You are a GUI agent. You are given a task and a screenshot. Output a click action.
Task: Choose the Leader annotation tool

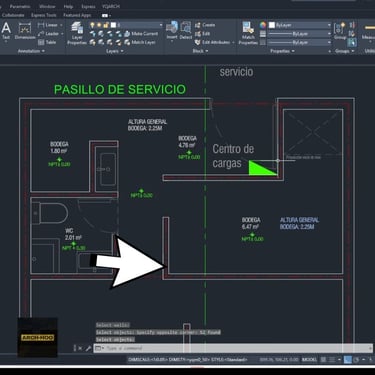point(48,34)
